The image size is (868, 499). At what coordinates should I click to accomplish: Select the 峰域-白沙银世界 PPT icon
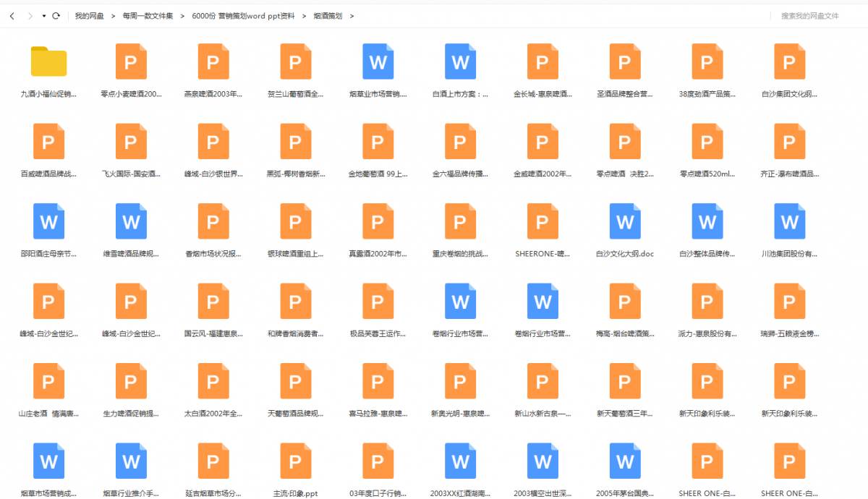pos(213,141)
